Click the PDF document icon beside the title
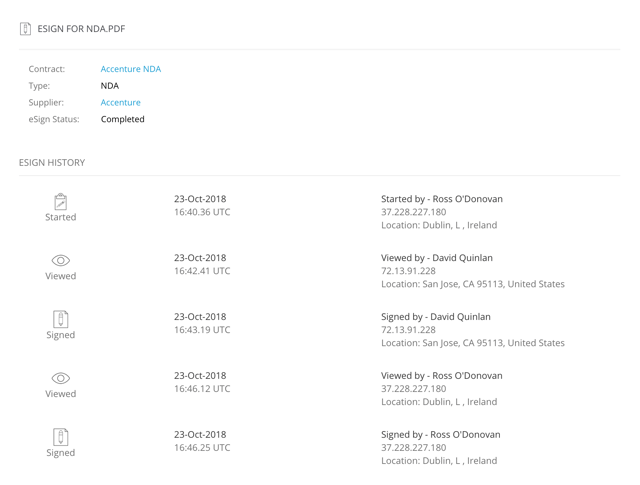 pyautogui.click(x=26, y=29)
